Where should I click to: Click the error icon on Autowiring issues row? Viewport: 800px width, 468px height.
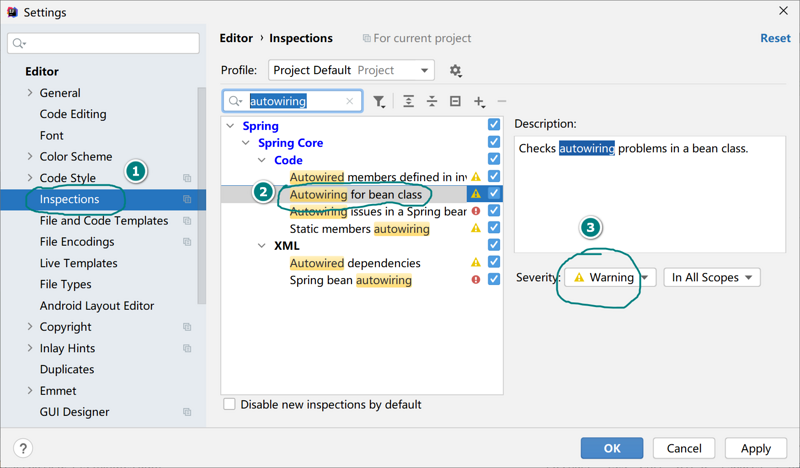[x=476, y=211]
